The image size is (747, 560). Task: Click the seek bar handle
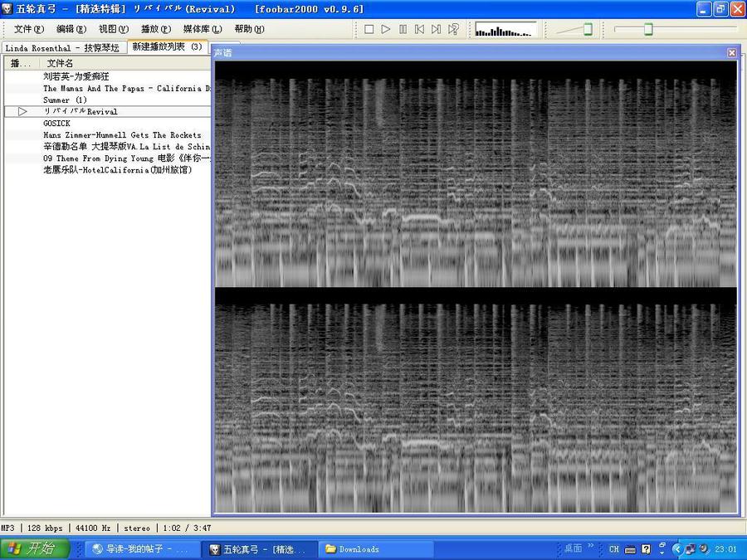click(x=648, y=30)
